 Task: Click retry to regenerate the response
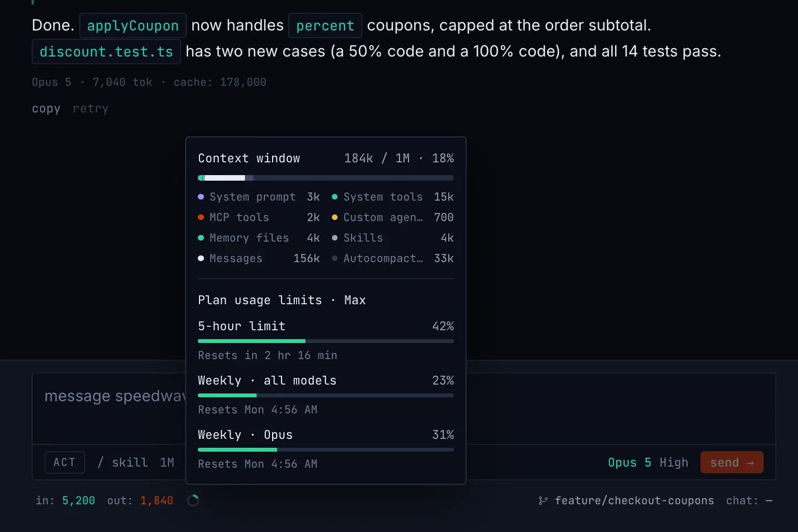click(x=91, y=109)
